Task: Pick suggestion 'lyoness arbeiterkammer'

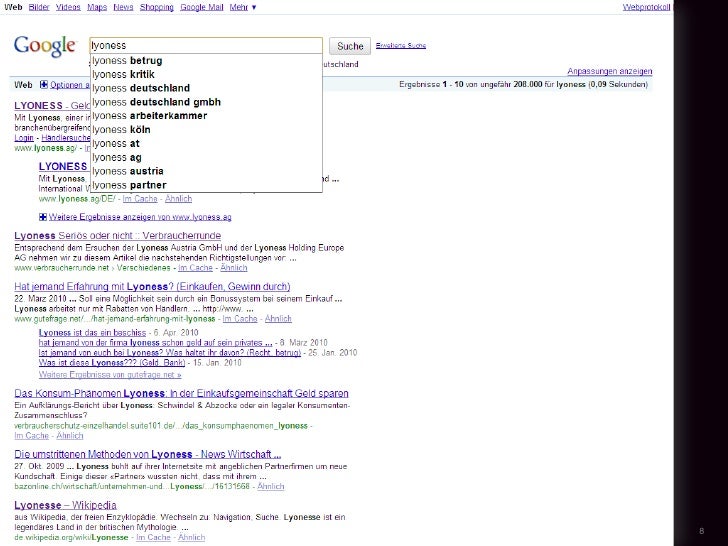Action: click(206, 116)
